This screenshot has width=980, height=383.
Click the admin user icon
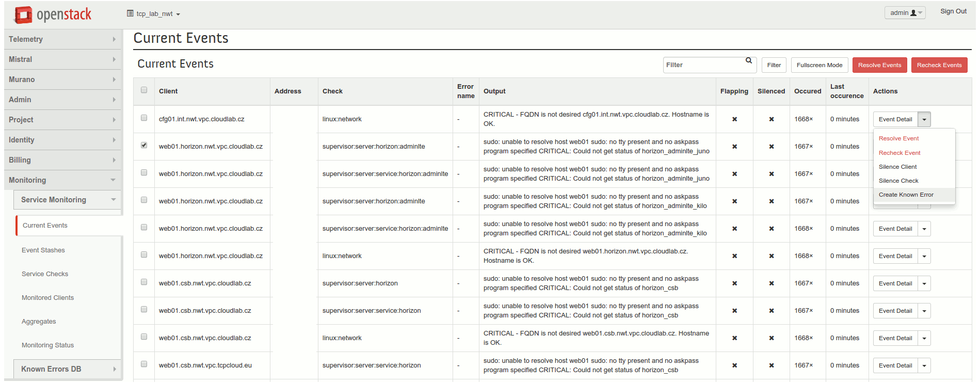click(x=913, y=13)
